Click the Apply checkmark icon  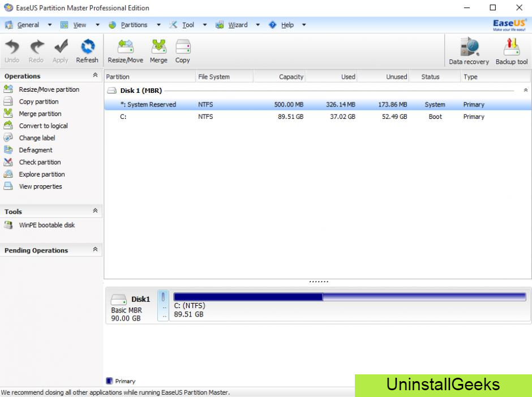[61, 47]
